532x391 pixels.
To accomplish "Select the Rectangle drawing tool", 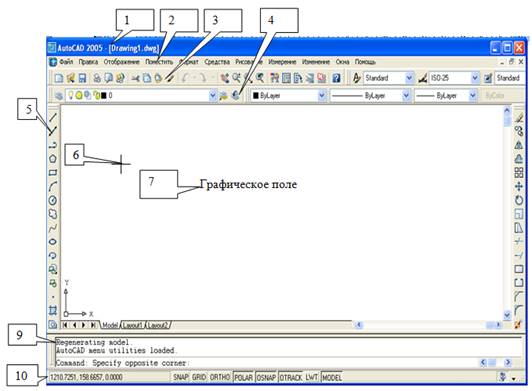I will [53, 172].
